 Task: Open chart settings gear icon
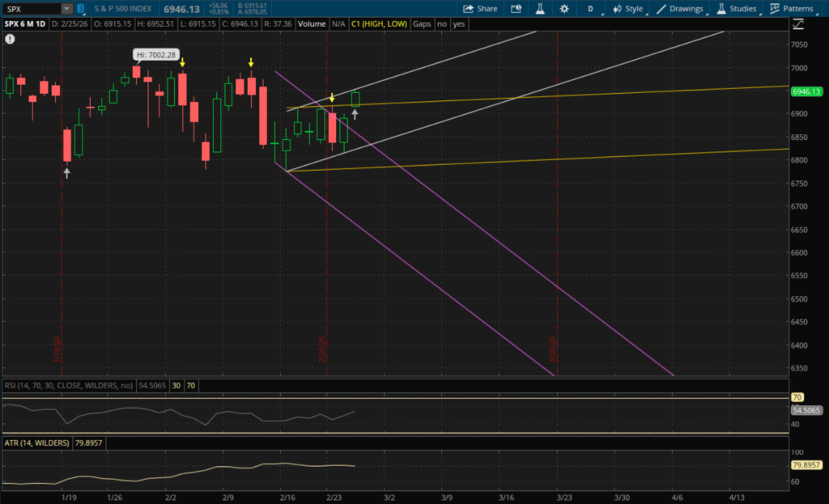pos(563,9)
